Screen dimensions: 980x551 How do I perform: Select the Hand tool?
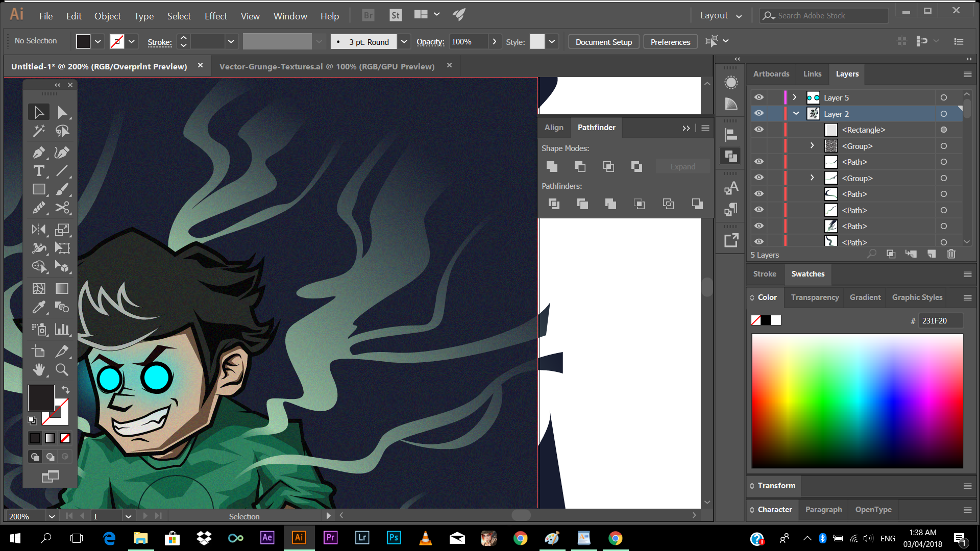coord(39,369)
